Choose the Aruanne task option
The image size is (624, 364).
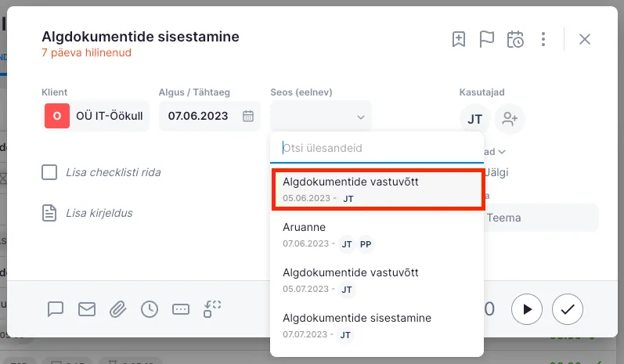377,234
